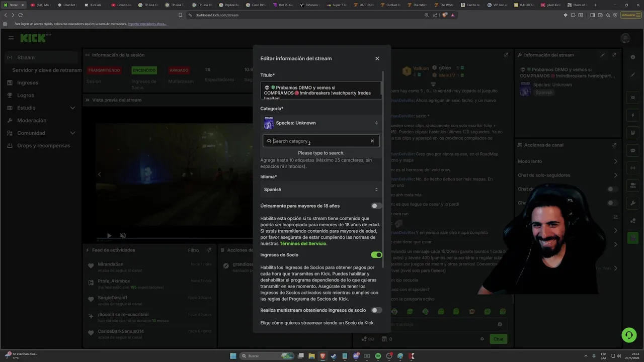Screen dimensions: 644x362
Task: Open OBS Studio from the taskbar
Action: 389,356
